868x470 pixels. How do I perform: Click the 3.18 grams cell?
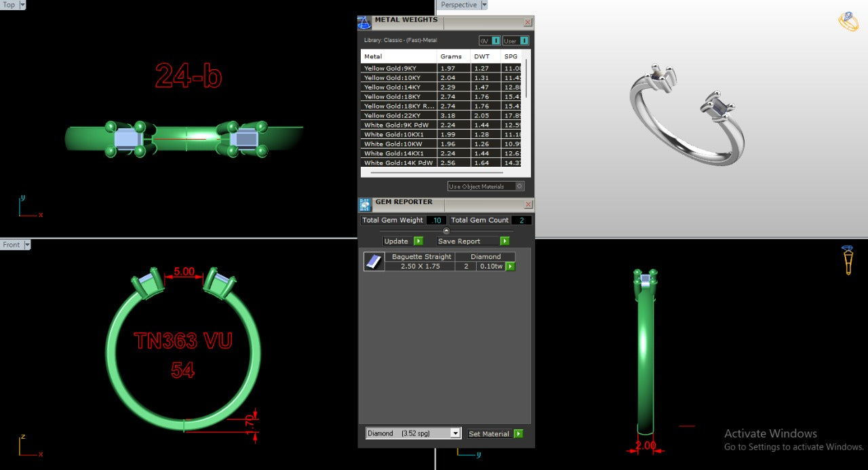coord(454,115)
